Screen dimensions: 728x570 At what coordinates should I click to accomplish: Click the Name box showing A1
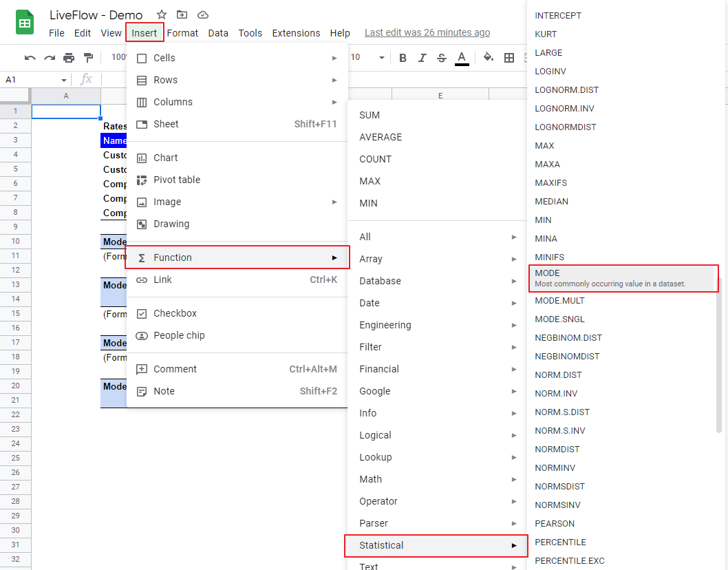tap(31, 80)
